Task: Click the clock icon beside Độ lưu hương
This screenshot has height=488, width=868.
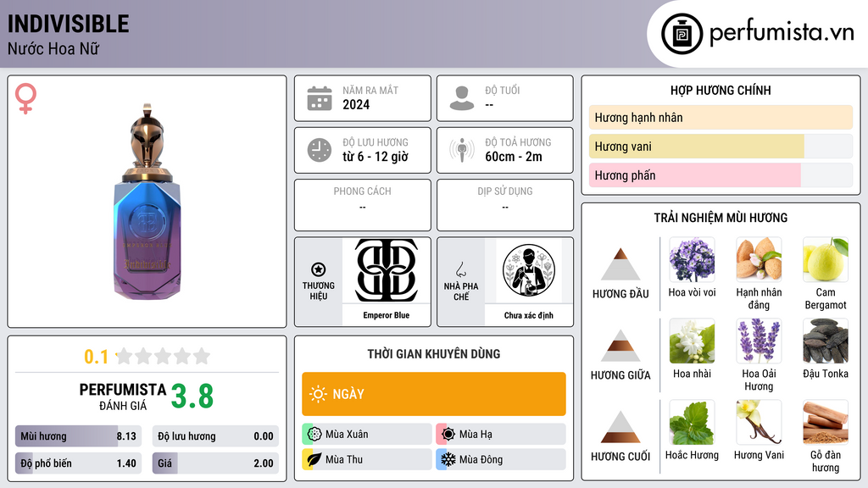Action: [x=320, y=150]
